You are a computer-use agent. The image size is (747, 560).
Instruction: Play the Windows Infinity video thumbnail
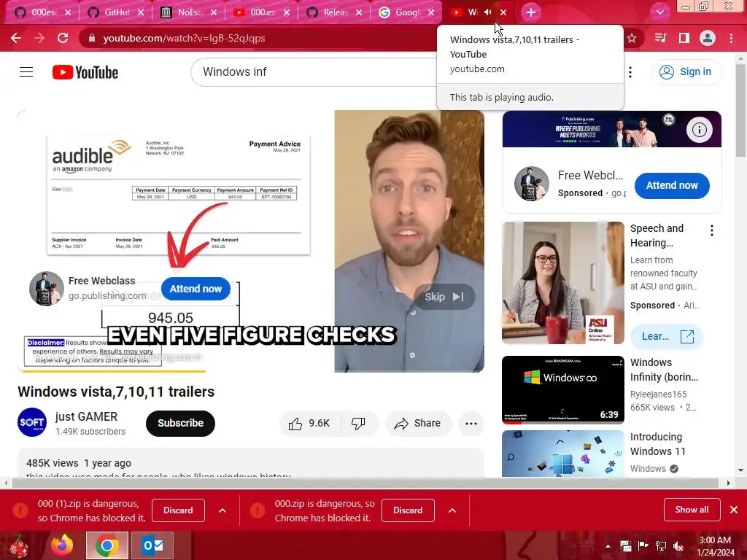tap(563, 389)
